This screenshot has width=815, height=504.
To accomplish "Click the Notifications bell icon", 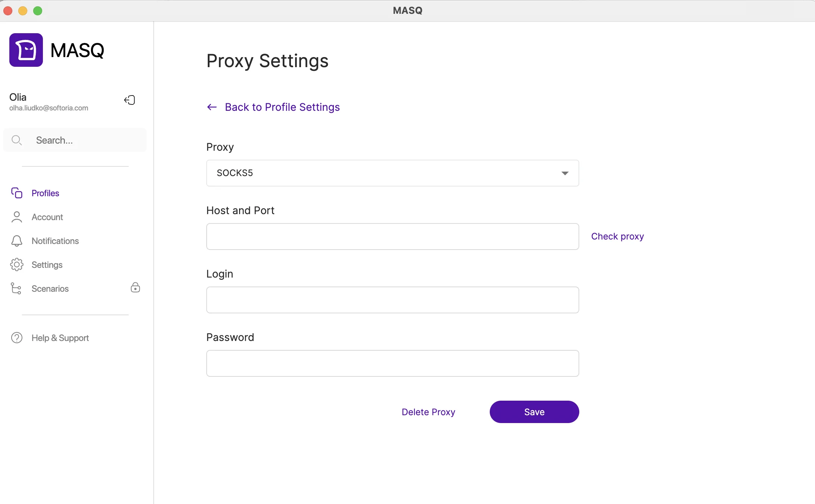I will (17, 241).
